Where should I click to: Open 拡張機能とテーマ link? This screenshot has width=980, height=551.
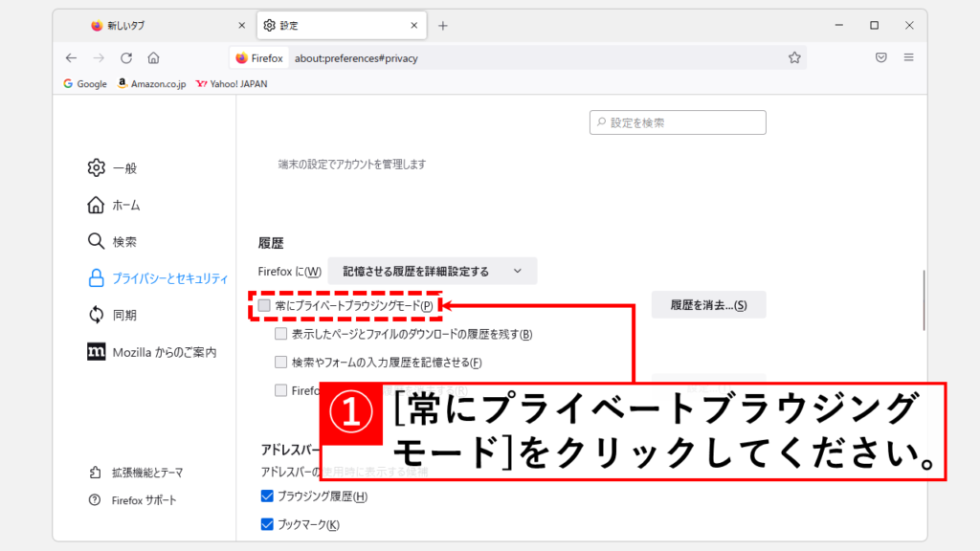(x=136, y=473)
